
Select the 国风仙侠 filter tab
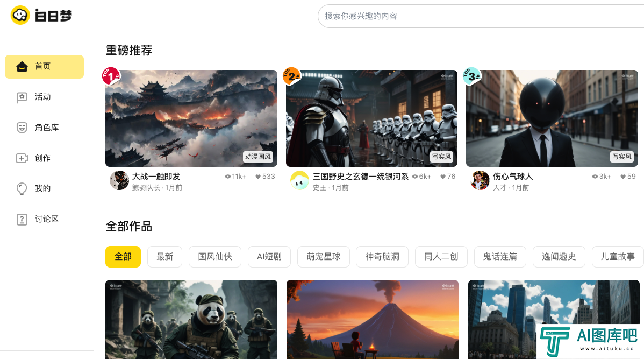pos(215,257)
